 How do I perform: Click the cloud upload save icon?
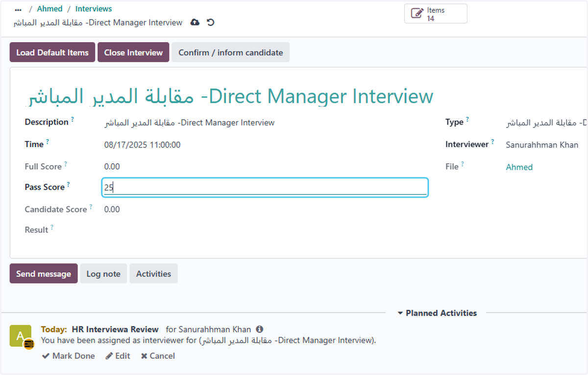click(x=195, y=23)
